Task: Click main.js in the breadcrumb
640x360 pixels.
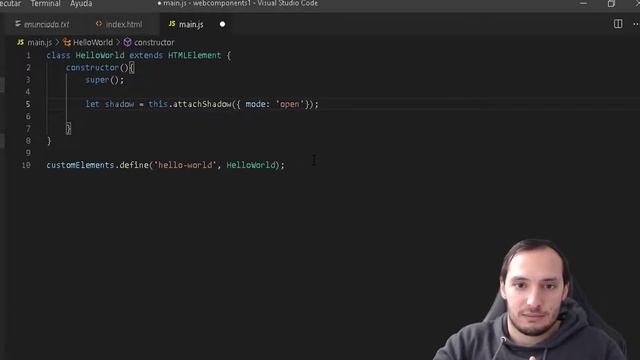Action: 40,42
